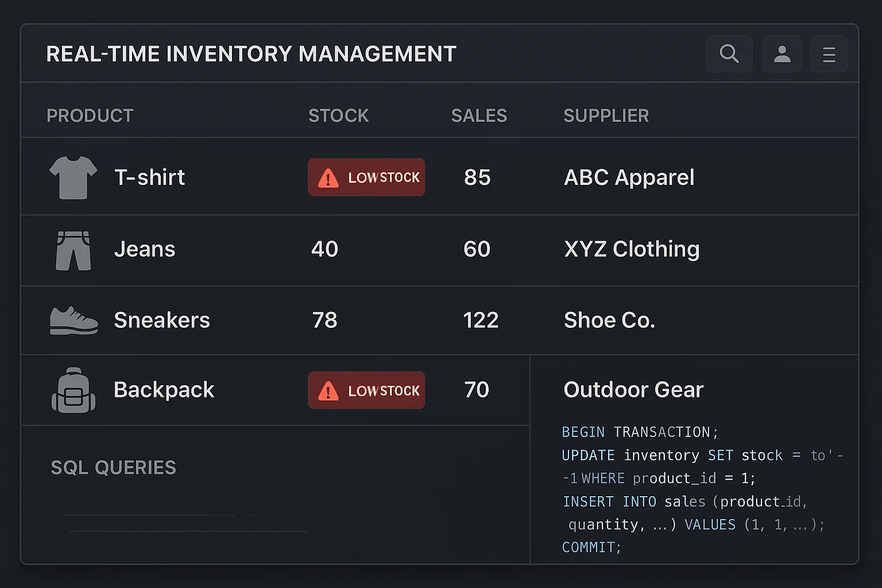The height and width of the screenshot is (588, 882).
Task: Click the UPDATE inventory SET stock line
Action: (703, 455)
